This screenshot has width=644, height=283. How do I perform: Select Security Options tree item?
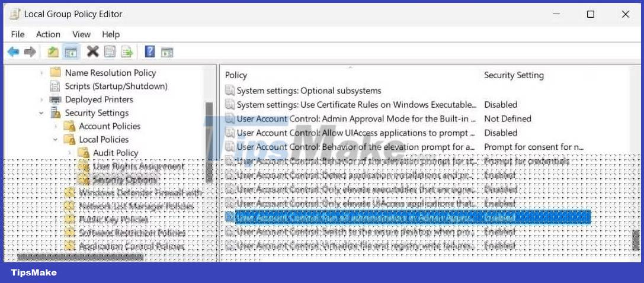[125, 179]
